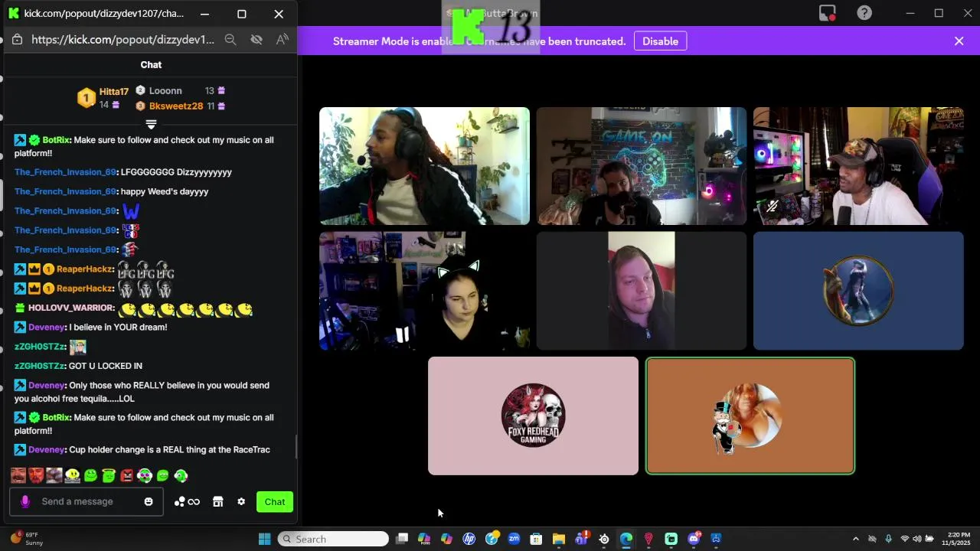The image size is (980, 551).
Task: Select webcam tile of hooded man
Action: click(642, 291)
